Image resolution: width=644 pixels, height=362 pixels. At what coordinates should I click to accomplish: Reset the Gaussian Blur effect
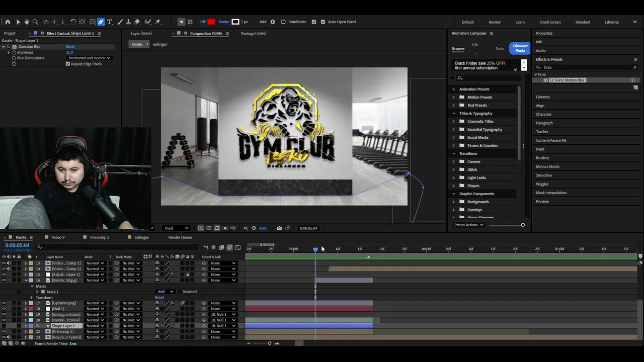coord(70,47)
